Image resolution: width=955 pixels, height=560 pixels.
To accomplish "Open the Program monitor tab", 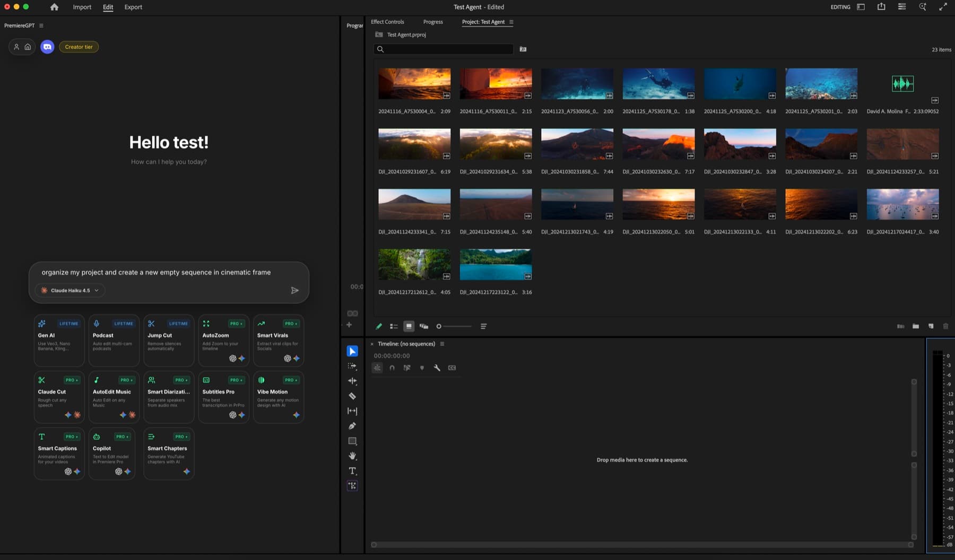I will (354, 25).
